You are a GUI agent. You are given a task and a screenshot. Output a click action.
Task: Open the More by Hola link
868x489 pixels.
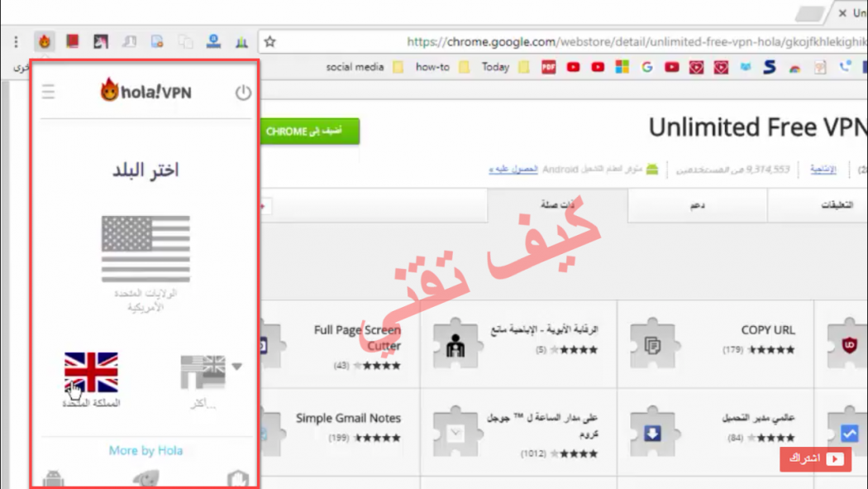pos(145,450)
